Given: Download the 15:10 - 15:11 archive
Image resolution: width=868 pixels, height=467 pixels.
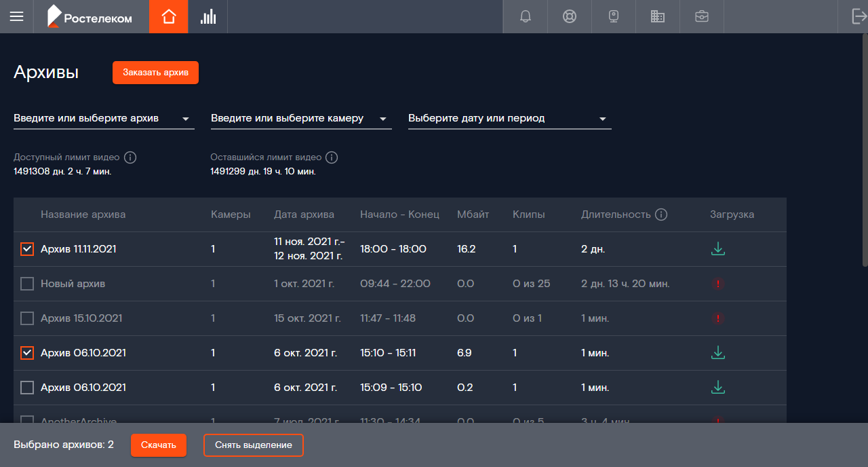Looking at the screenshot, I should click(x=718, y=353).
